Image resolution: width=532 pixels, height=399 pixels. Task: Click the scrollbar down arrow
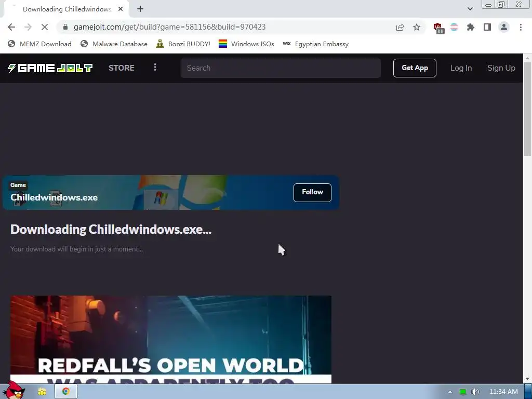[527, 379]
